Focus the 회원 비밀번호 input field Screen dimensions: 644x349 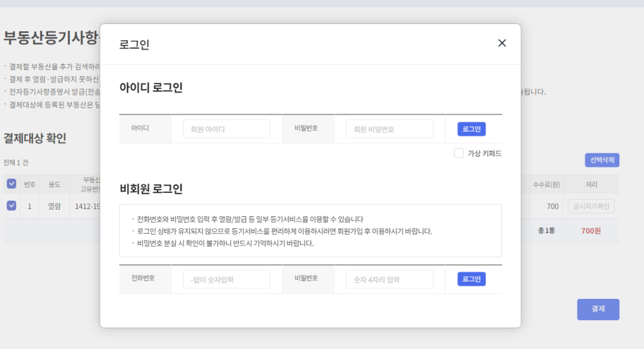389,129
